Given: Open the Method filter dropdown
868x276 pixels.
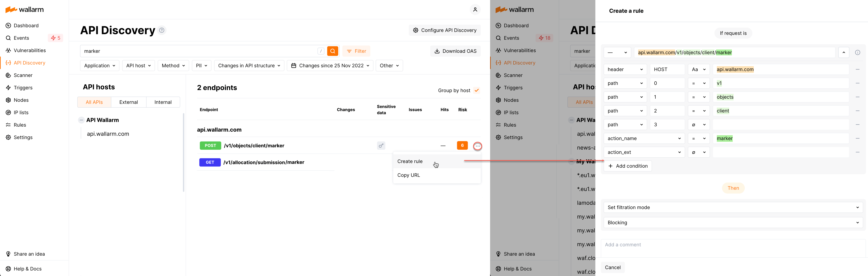Looking at the screenshot, I should [173, 65].
